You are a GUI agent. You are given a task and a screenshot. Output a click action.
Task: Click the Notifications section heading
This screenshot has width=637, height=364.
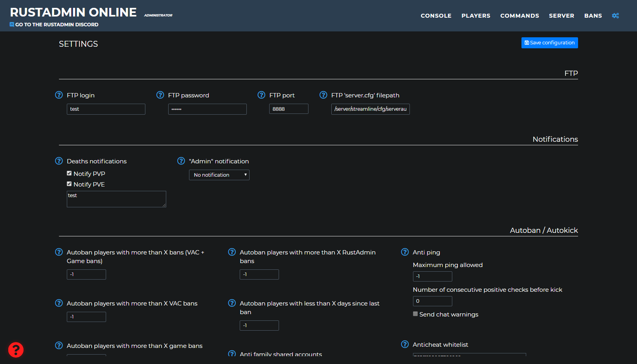coord(555,139)
